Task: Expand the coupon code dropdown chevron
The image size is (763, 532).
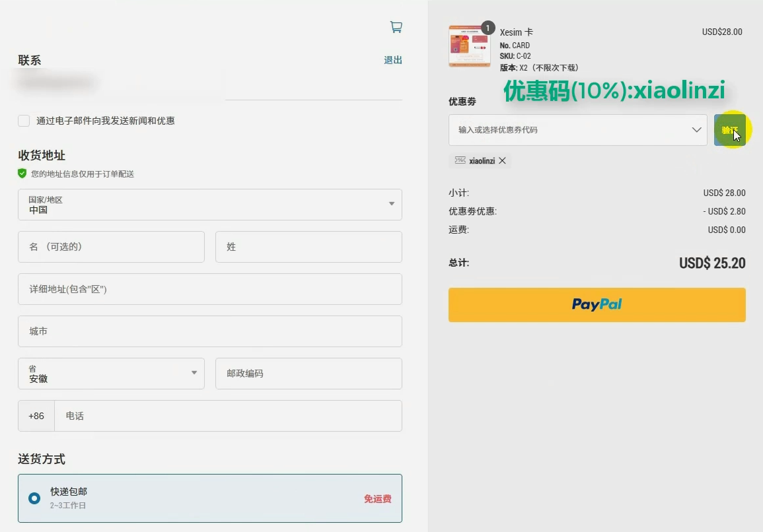Action: pos(696,130)
